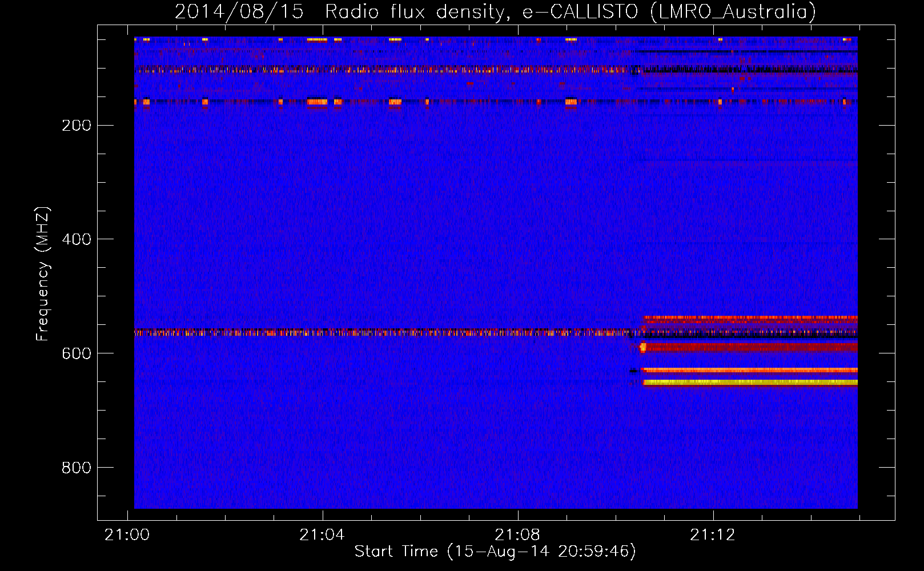
Task: Click the 'Frequency (MHZ)' axis label
Action: (42, 274)
